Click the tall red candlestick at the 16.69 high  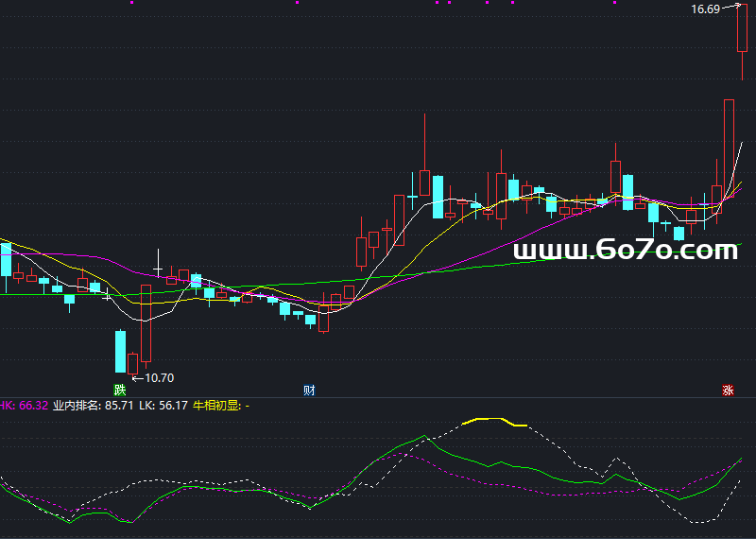pos(742,28)
